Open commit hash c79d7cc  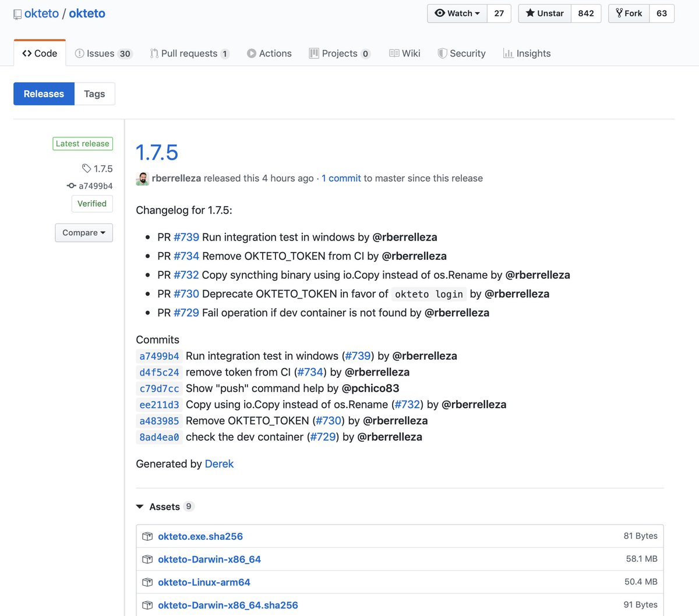(159, 388)
